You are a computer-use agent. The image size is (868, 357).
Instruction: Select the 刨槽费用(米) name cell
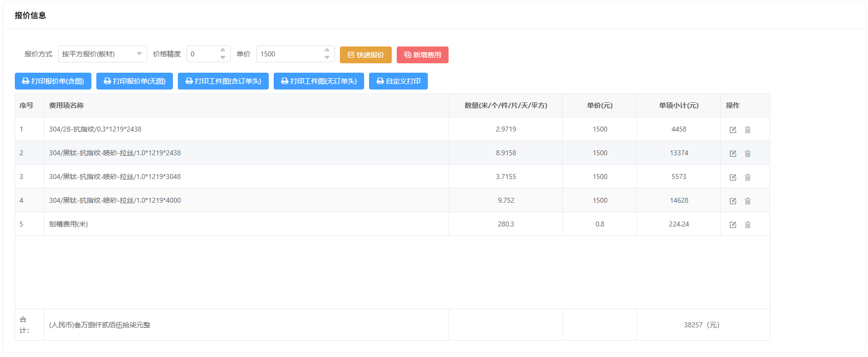[246, 224]
